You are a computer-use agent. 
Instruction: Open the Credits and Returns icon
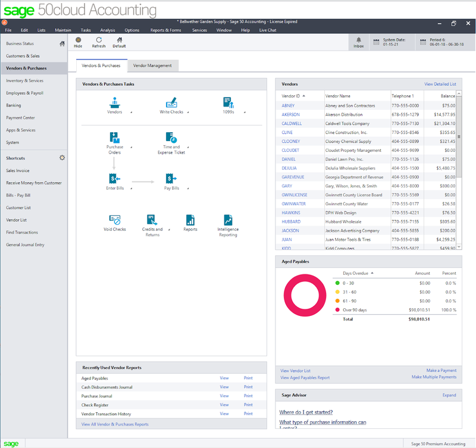(x=152, y=220)
